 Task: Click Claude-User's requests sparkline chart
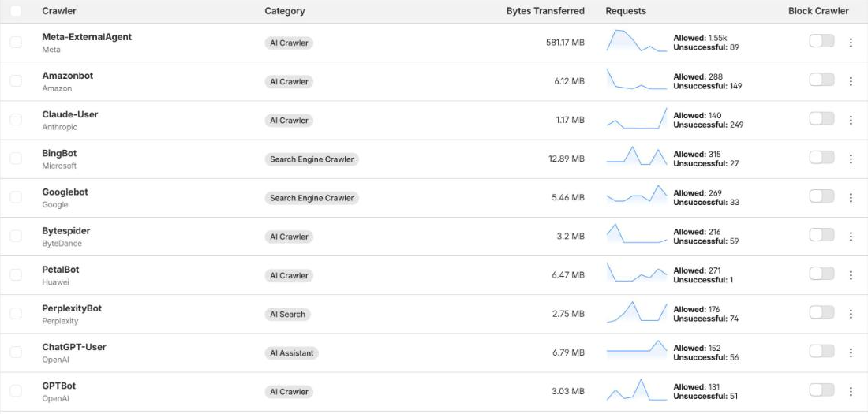coord(637,118)
